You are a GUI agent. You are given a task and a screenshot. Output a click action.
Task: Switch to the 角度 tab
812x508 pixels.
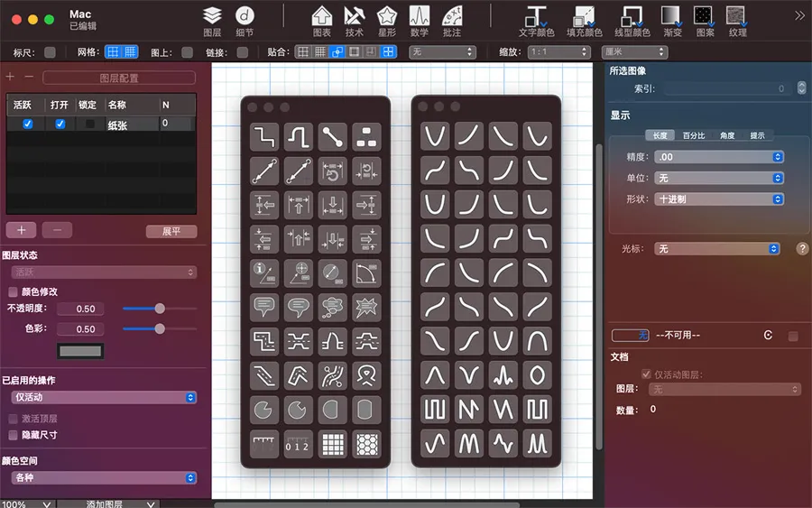pyautogui.click(x=726, y=135)
